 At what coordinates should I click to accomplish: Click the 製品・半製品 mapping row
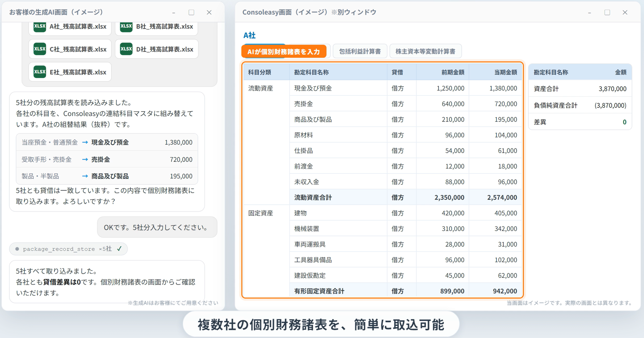click(x=107, y=176)
